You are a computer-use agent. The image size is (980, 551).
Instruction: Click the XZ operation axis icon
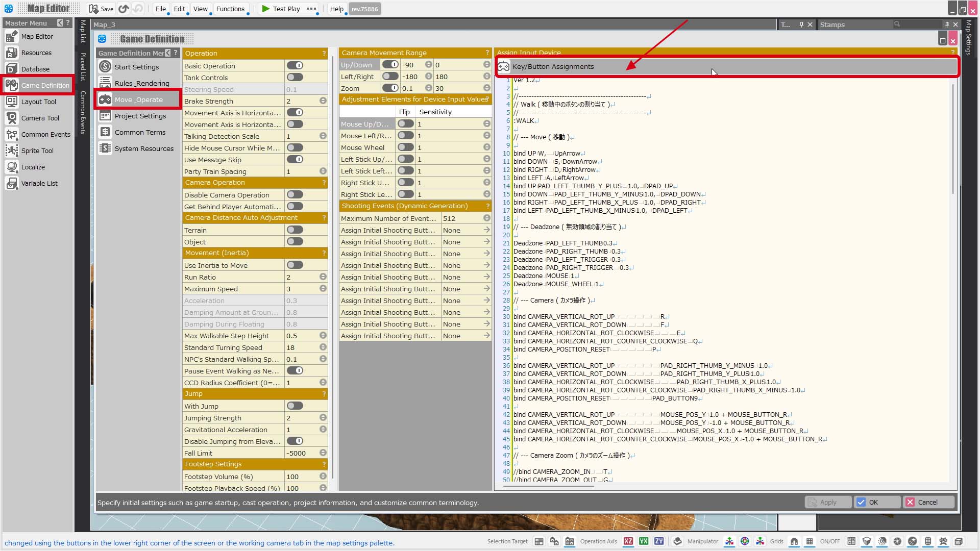pos(628,541)
